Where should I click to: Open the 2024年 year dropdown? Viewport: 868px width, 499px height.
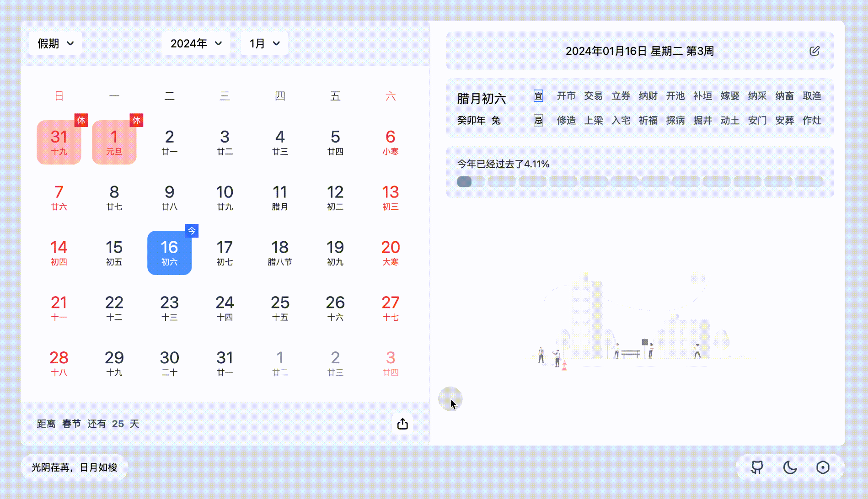coord(196,43)
